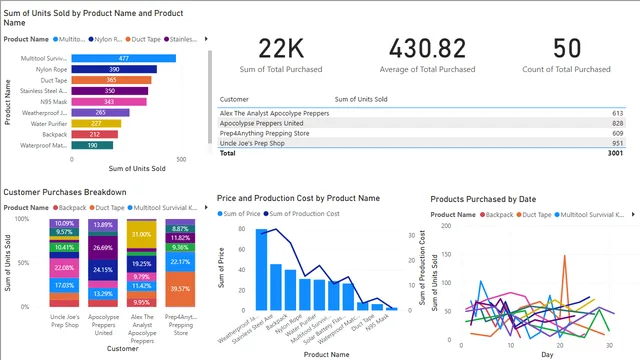Expand Customer Purchases Breakdown legend arrow
The image size is (640, 360).
tap(206, 207)
